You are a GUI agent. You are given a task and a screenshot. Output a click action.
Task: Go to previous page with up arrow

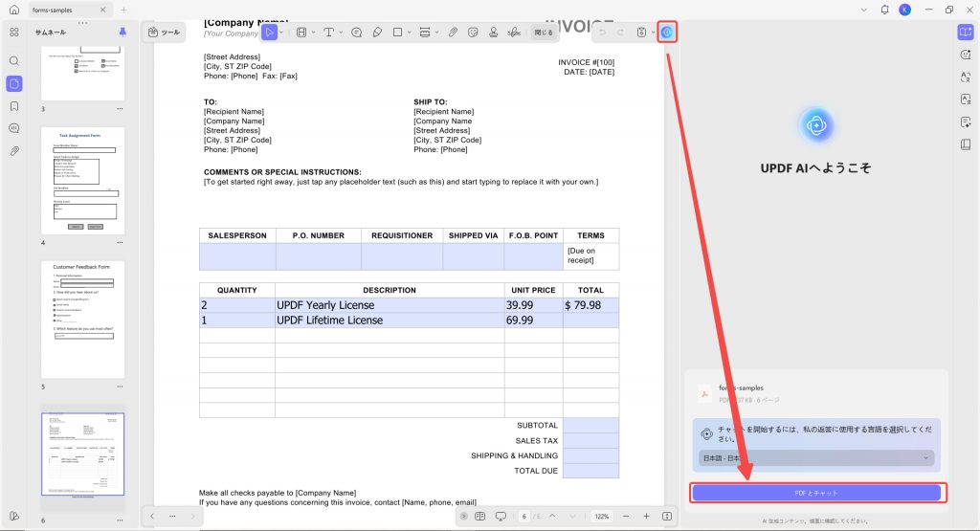552,516
